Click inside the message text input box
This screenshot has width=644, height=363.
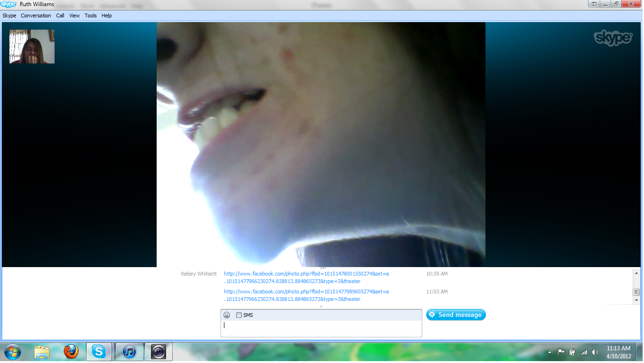pyautogui.click(x=321, y=328)
